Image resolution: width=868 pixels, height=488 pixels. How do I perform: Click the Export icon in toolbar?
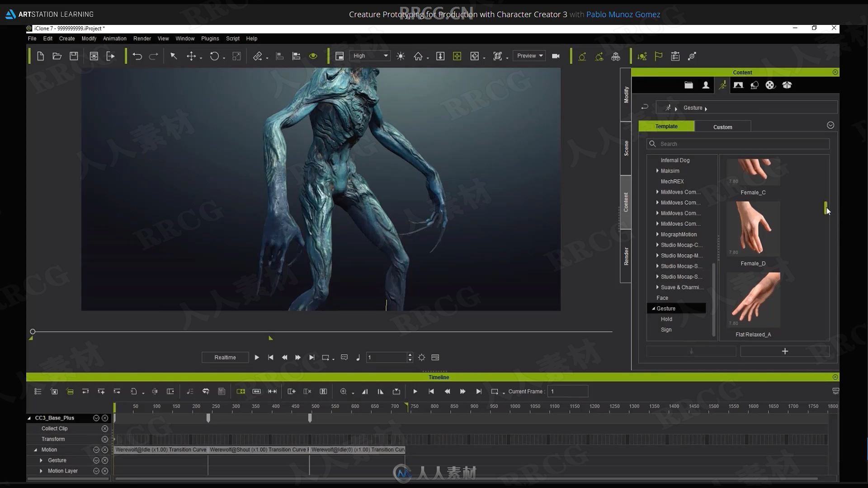pyautogui.click(x=110, y=56)
